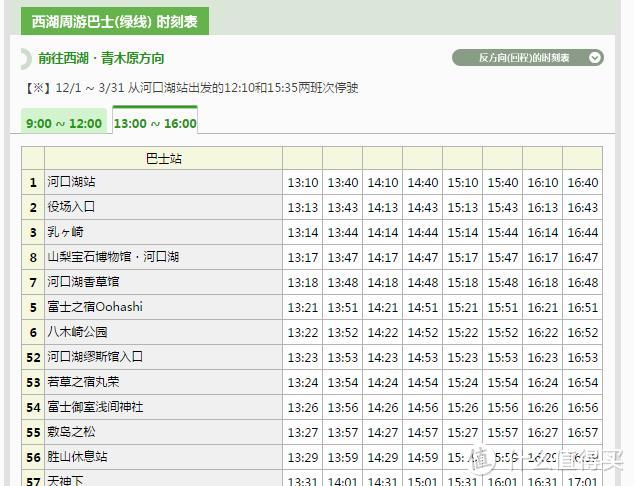Viewport: 634px width, 486px height.
Task: Click the 15:44 time in 孔ヶ崎 row
Action: click(503, 233)
